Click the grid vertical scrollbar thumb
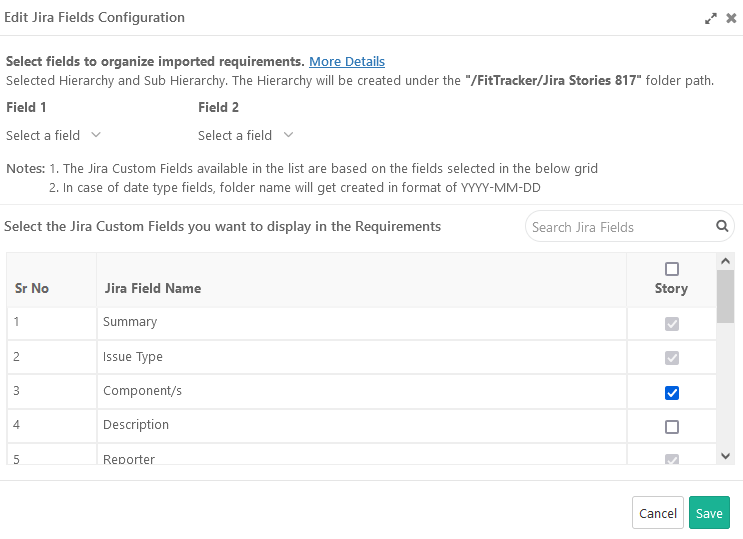The width and height of the screenshot is (743, 539). pos(725,295)
